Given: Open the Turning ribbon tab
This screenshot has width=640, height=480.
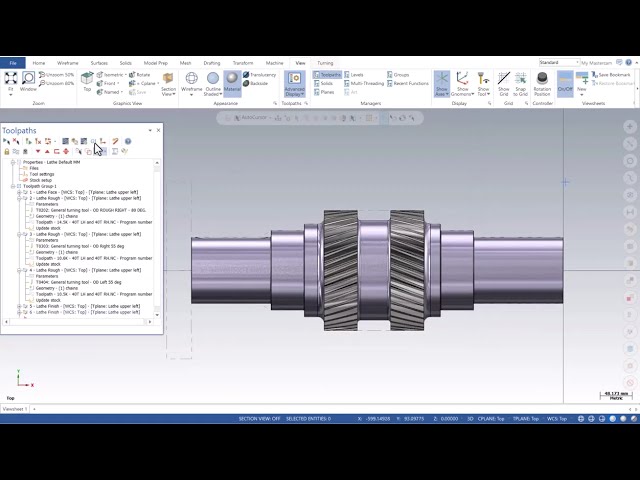Looking at the screenshot, I should (325, 63).
